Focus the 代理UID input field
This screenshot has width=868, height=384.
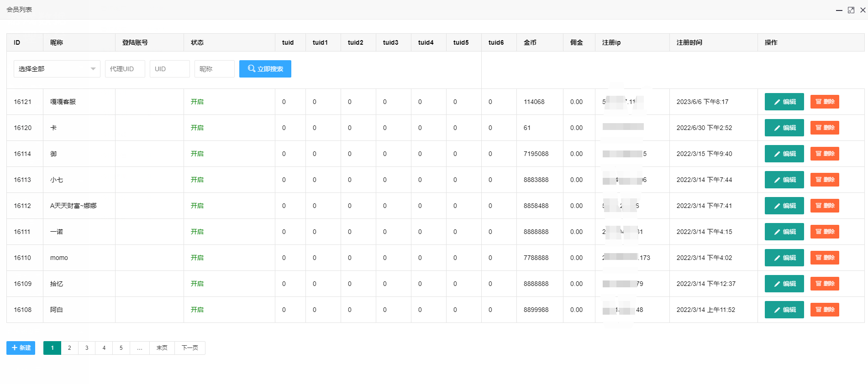[x=125, y=69]
